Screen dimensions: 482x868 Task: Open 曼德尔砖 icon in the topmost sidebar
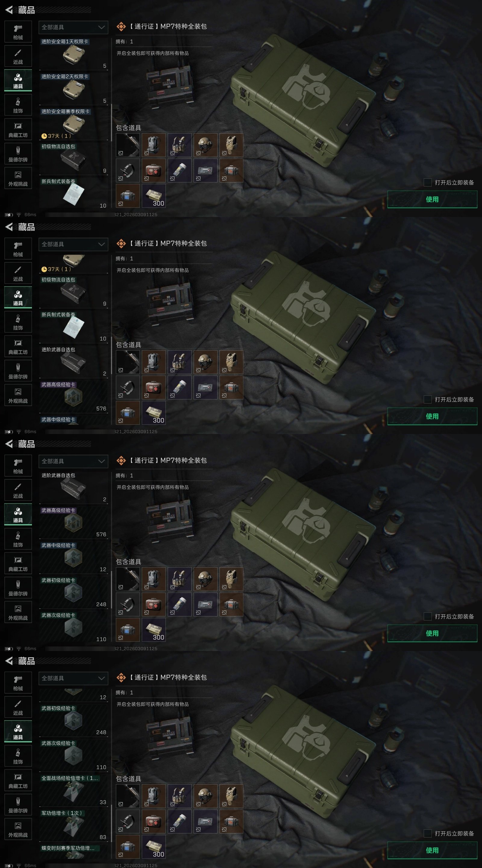point(18,154)
